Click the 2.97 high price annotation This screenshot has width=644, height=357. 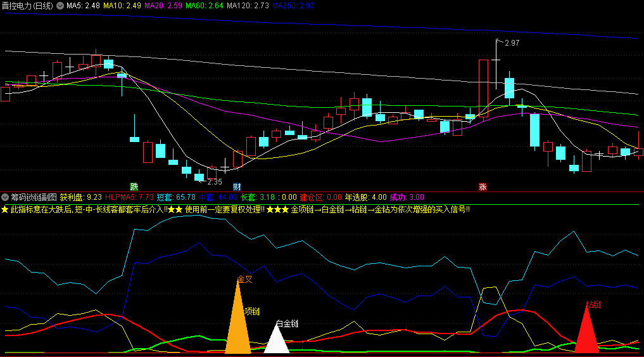pyautogui.click(x=512, y=42)
